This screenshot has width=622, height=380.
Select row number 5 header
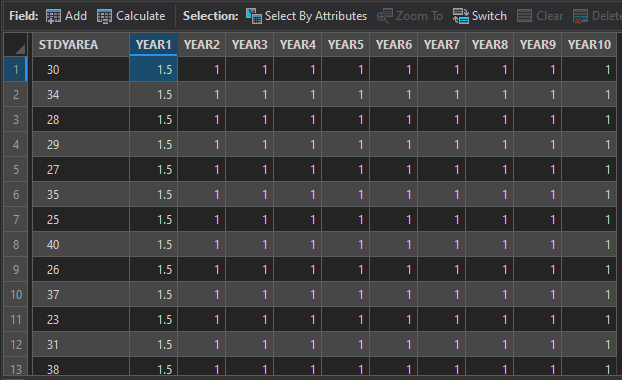tap(15, 169)
